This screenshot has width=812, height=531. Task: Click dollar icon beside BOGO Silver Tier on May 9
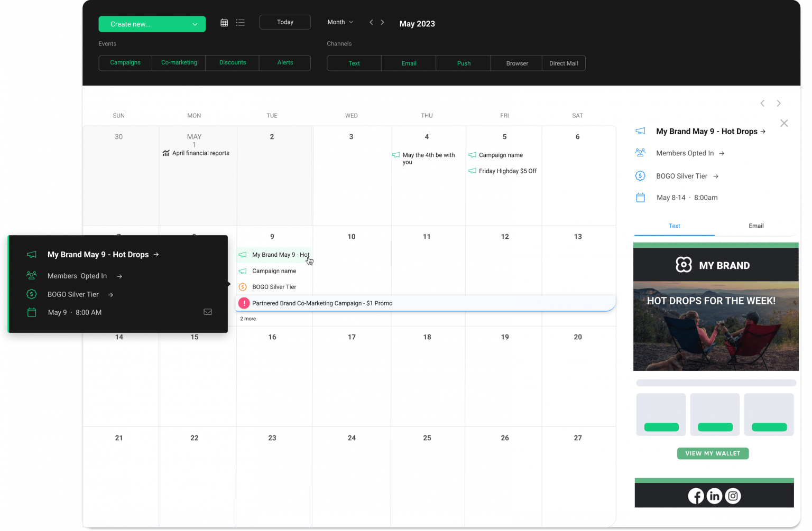point(243,287)
